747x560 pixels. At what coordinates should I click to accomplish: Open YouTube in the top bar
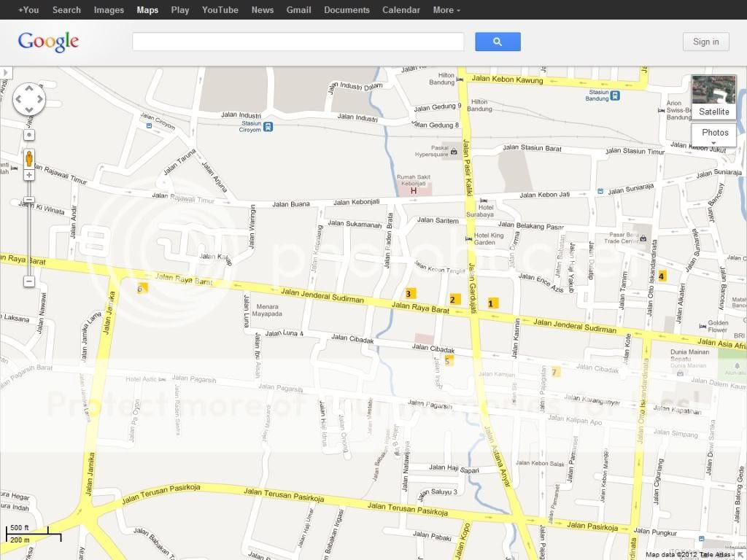point(220,10)
